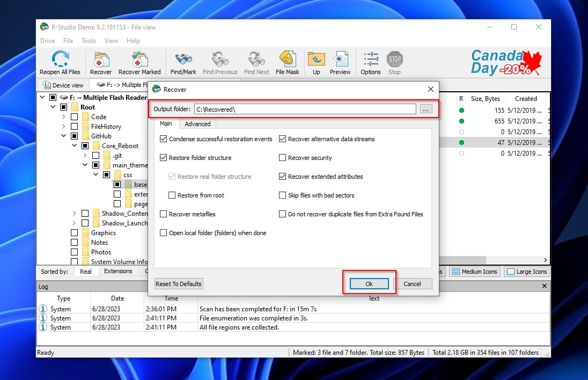Image resolution: width=588 pixels, height=380 pixels.
Task: Click the output folder browse button
Action: click(425, 108)
